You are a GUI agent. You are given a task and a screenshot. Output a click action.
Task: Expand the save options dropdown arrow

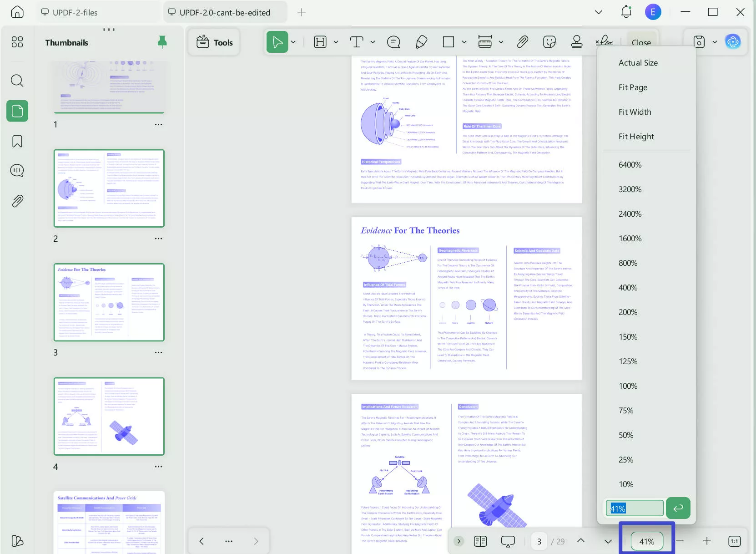(x=715, y=42)
